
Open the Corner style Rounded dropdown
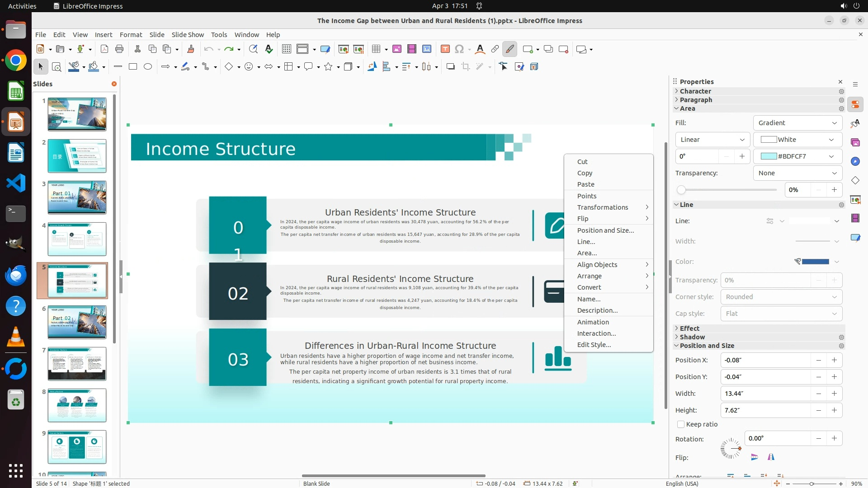(781, 297)
